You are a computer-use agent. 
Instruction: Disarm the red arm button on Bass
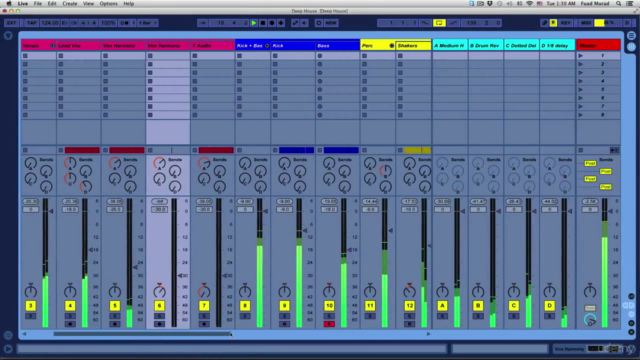[x=329, y=324]
